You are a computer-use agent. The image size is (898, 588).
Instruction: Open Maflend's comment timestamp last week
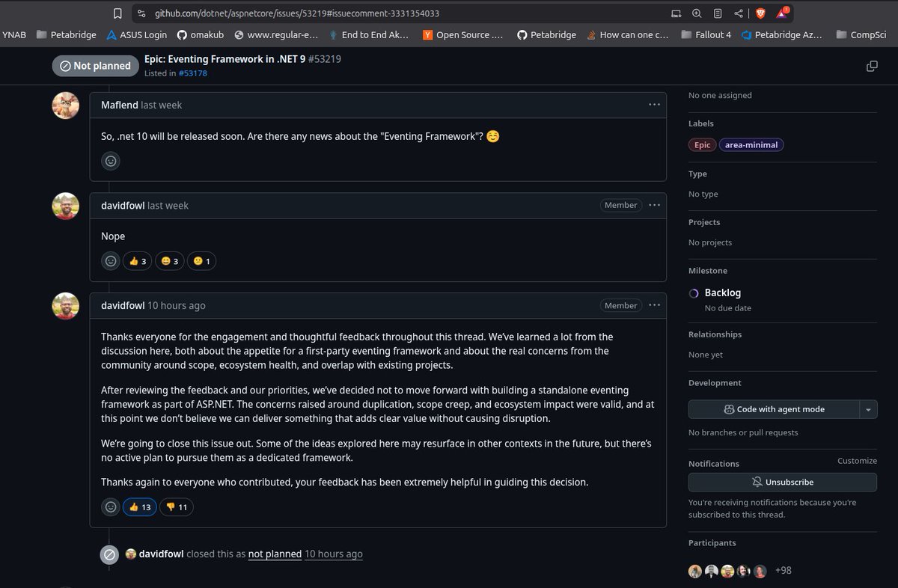(x=162, y=105)
